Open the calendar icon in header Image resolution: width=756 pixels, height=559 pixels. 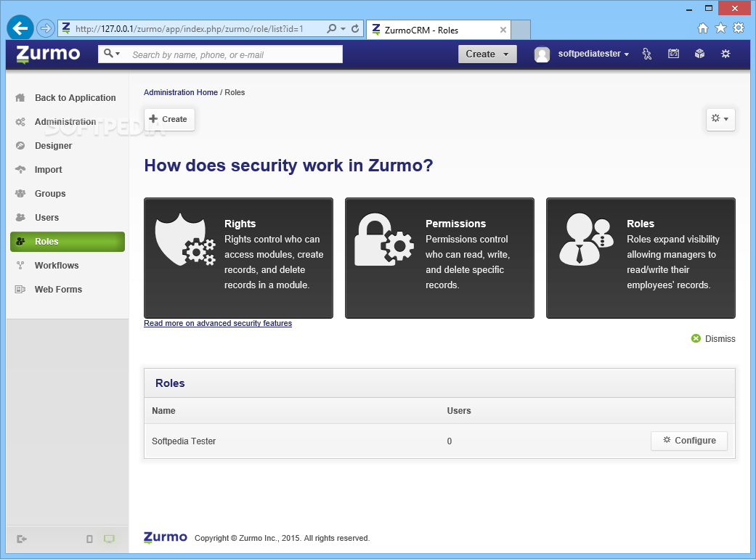coord(673,54)
